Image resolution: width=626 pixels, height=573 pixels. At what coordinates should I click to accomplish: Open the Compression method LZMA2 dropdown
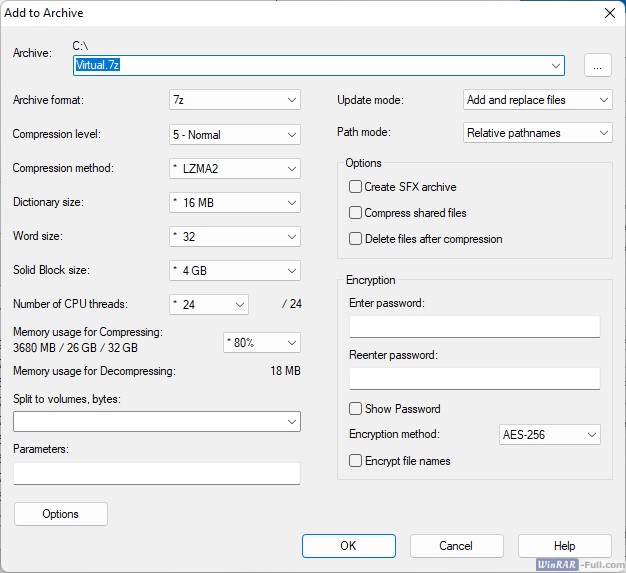[x=235, y=169]
